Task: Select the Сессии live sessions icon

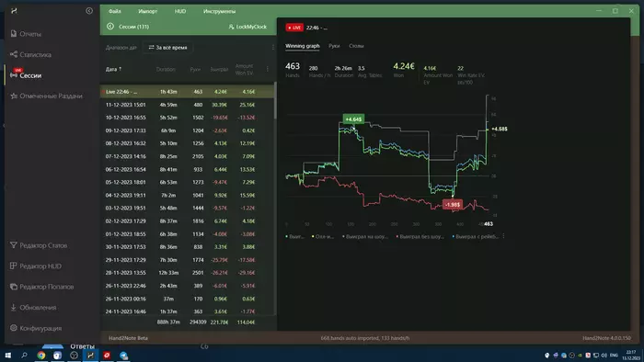Action: 14,74
